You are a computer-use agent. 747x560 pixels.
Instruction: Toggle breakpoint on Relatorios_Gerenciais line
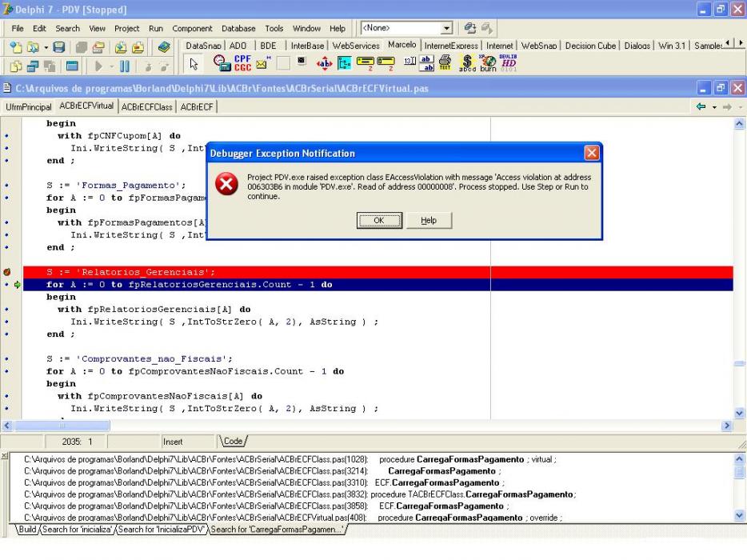tap(6, 272)
